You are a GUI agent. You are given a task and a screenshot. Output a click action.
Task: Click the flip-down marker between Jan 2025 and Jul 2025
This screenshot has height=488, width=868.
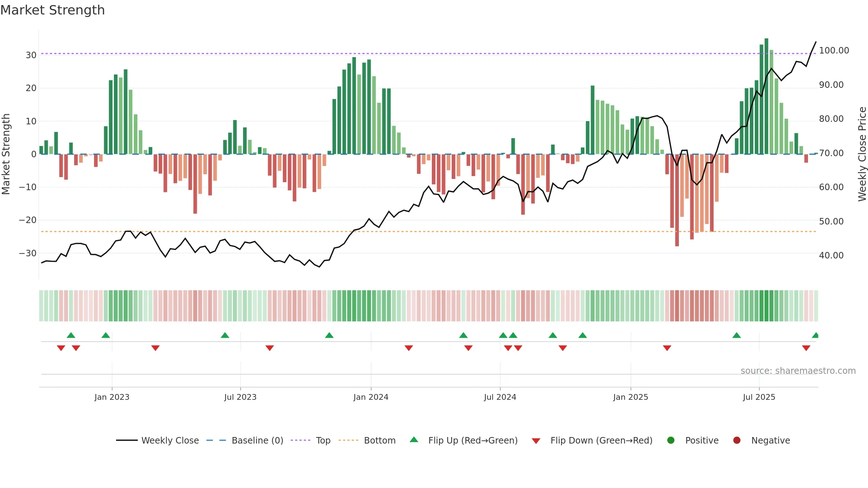point(667,348)
